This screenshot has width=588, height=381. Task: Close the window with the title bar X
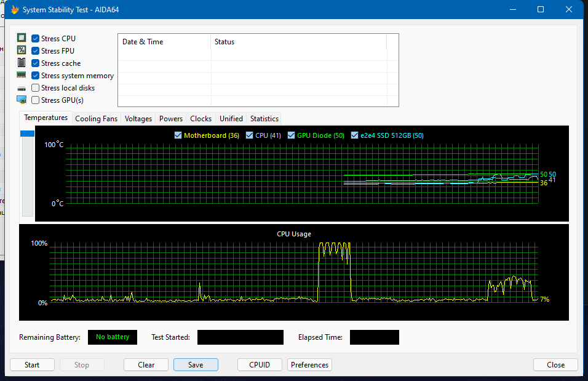pos(569,9)
